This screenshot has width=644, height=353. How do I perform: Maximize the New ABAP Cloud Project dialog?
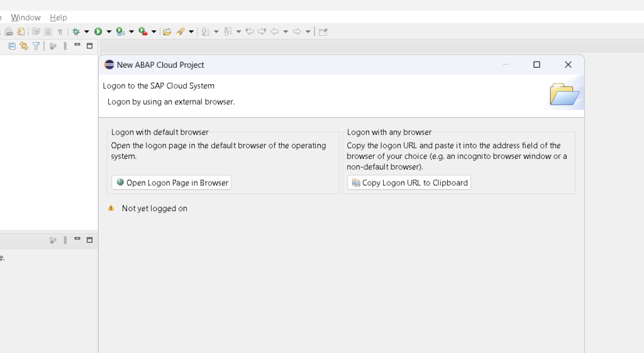pos(536,65)
